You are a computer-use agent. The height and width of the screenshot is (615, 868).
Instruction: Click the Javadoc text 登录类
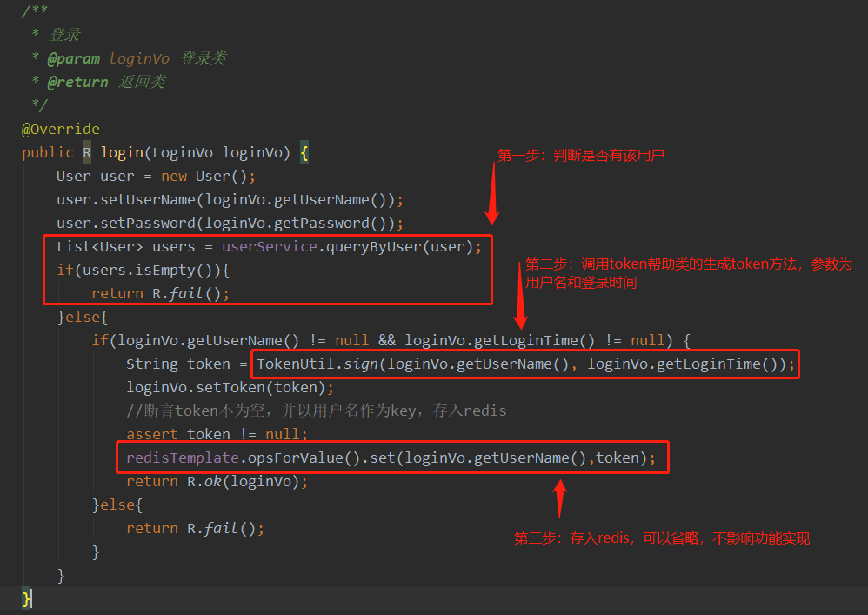[x=204, y=58]
